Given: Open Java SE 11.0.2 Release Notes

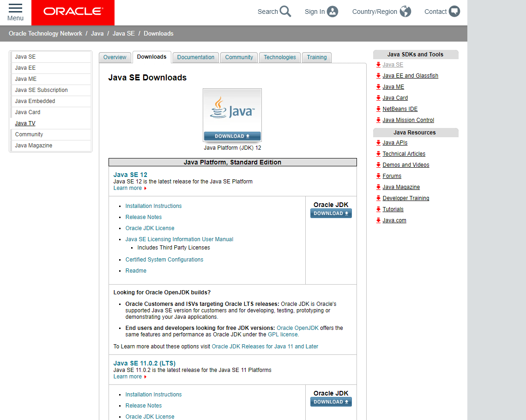Looking at the screenshot, I should point(144,406).
